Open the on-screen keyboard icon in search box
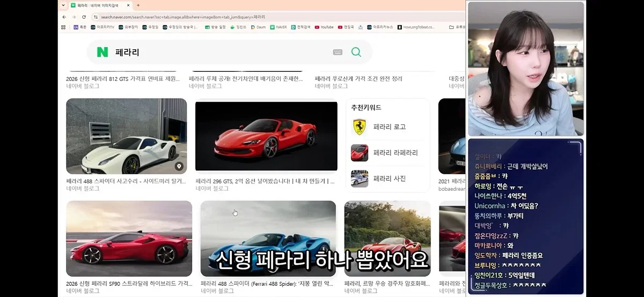 click(x=338, y=52)
